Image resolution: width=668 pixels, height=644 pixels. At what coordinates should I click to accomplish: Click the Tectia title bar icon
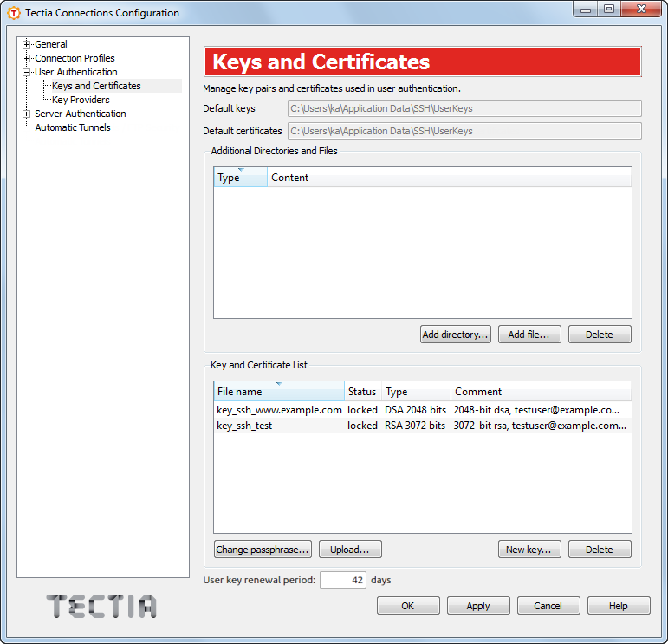[14, 13]
